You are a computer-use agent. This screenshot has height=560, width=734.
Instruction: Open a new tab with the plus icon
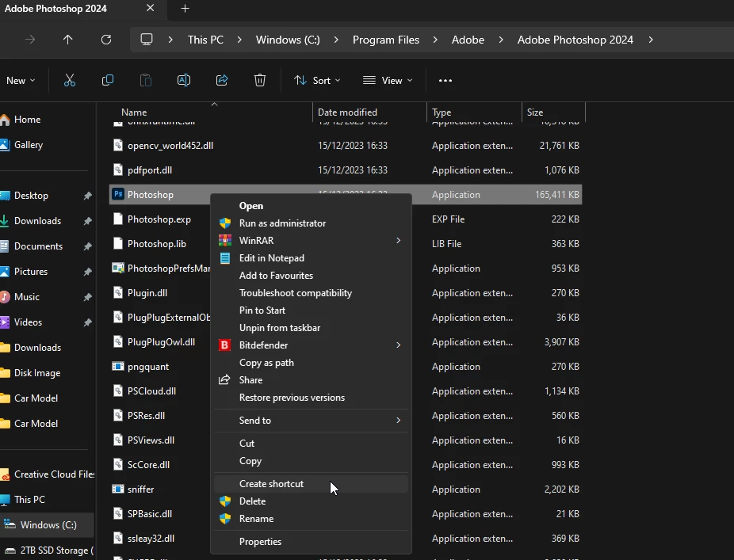point(185,9)
